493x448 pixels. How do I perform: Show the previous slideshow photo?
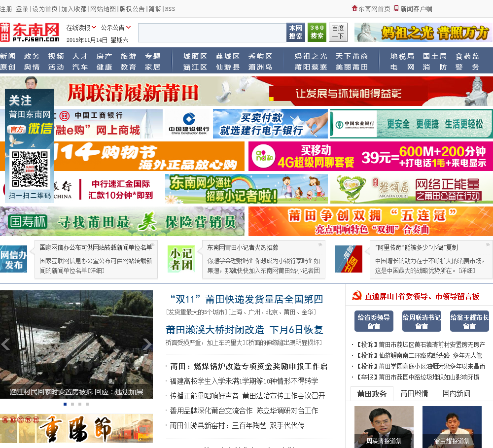(5, 344)
